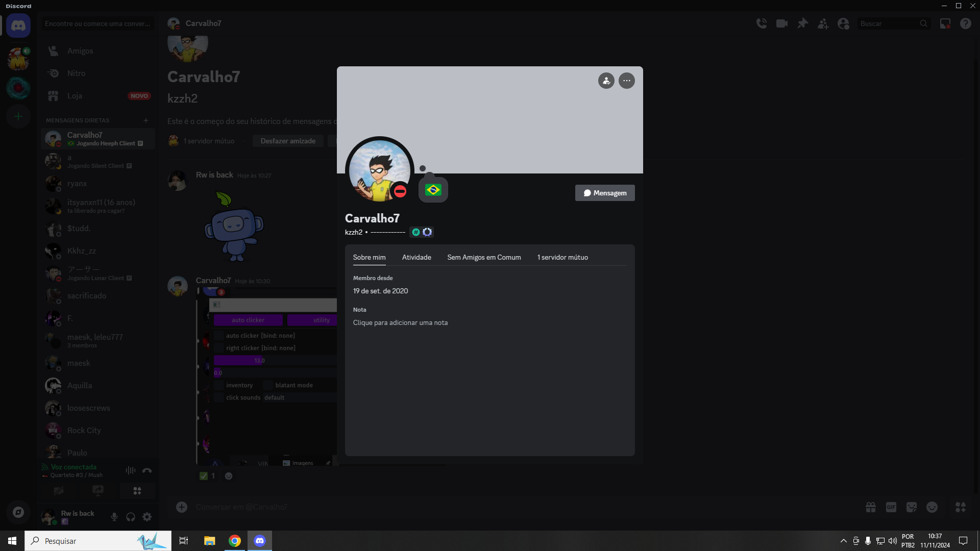Open the gift Nitro icon in message bar
The height and width of the screenshot is (551, 980).
pyautogui.click(x=871, y=507)
